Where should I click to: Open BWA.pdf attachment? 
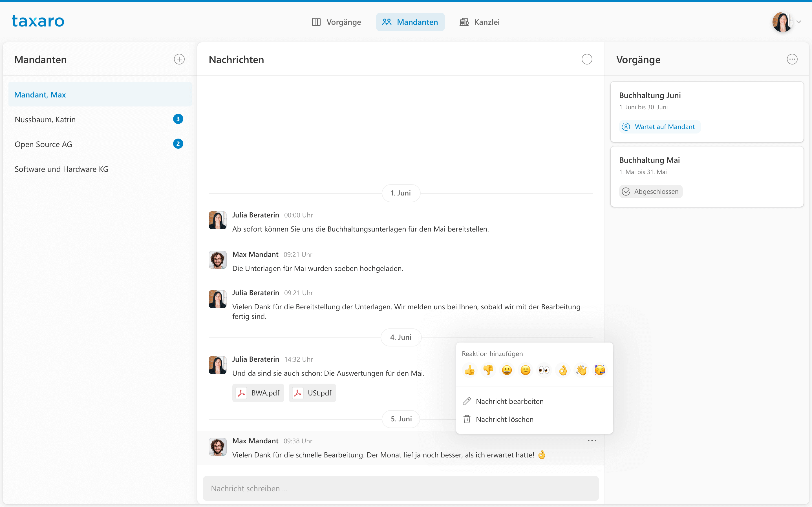coord(258,393)
